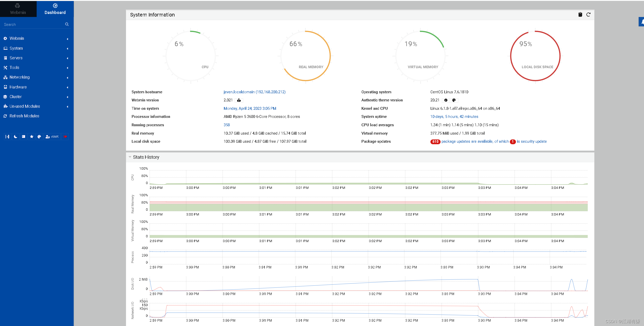Expand the Un-used Modules menu
Viewport: 644px width, 326px height.
pos(25,106)
